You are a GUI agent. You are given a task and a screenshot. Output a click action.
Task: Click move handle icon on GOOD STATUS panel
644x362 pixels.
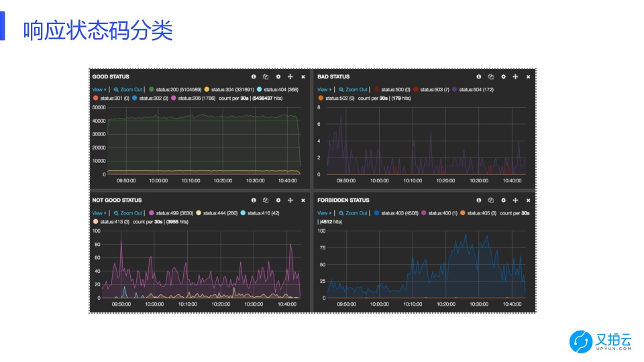[290, 76]
